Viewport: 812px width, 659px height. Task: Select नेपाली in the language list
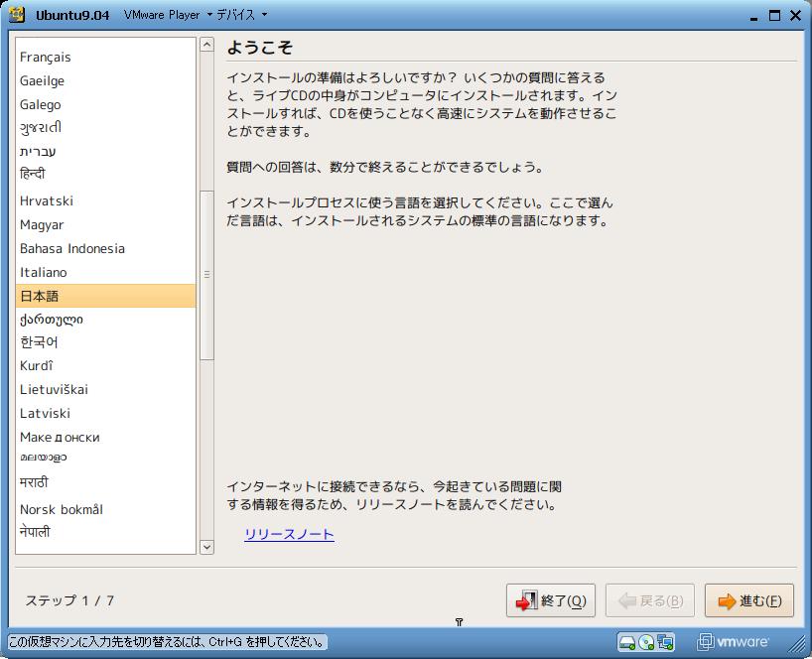(105, 532)
